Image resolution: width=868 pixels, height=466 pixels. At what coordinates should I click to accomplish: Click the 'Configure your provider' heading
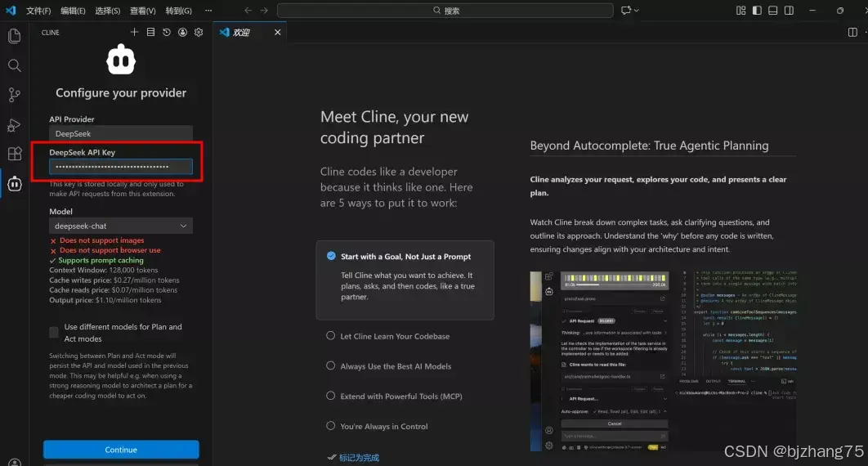point(121,92)
